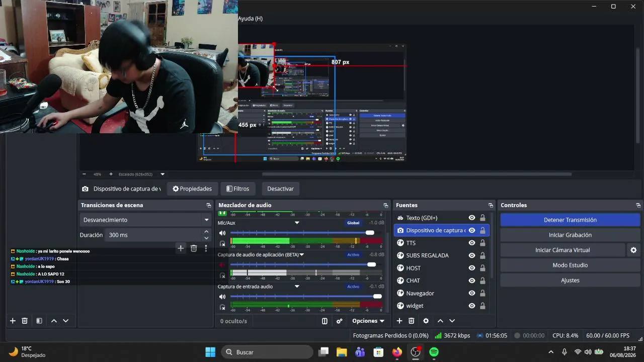Hide the Dispositivo de captura source
644x362 pixels.
click(472, 230)
